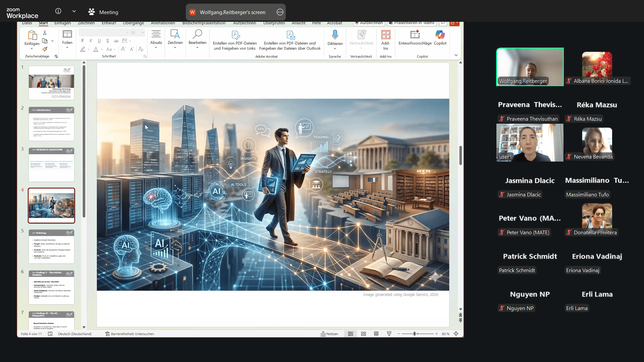Open the Einfügen ribbon tab
This screenshot has width=644, height=362.
point(63,23)
